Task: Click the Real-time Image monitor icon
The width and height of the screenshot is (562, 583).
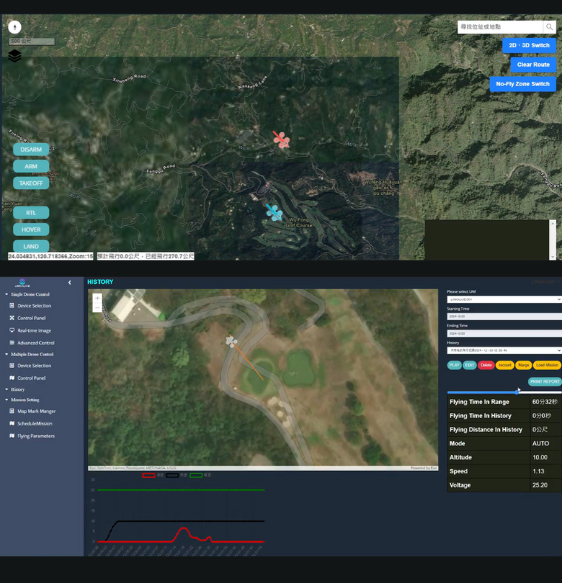Action: click(12, 330)
